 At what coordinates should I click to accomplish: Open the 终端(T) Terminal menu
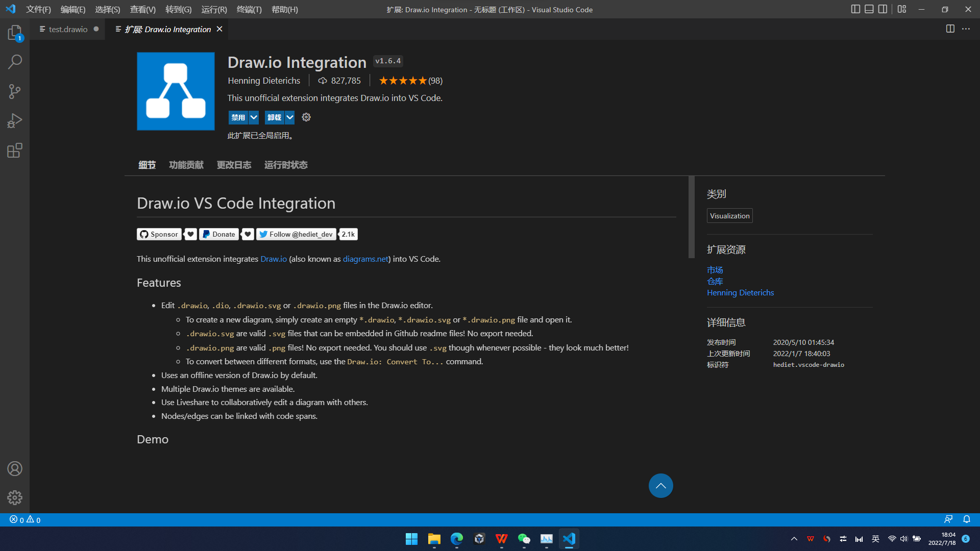point(249,9)
